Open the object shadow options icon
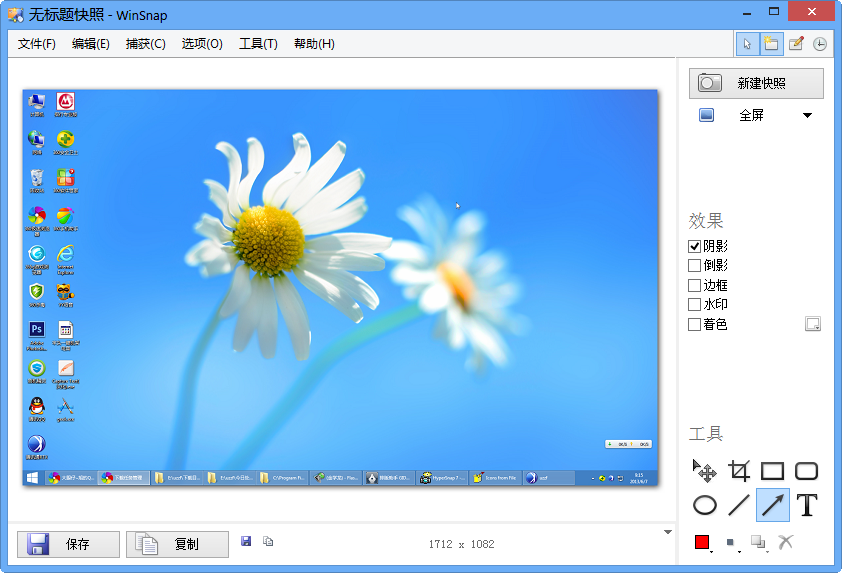Viewport: 842px width, 573px height. [758, 543]
